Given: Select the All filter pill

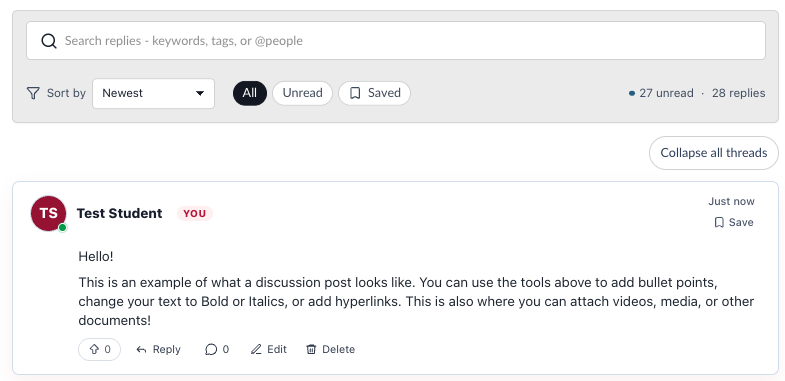Looking at the screenshot, I should [250, 93].
